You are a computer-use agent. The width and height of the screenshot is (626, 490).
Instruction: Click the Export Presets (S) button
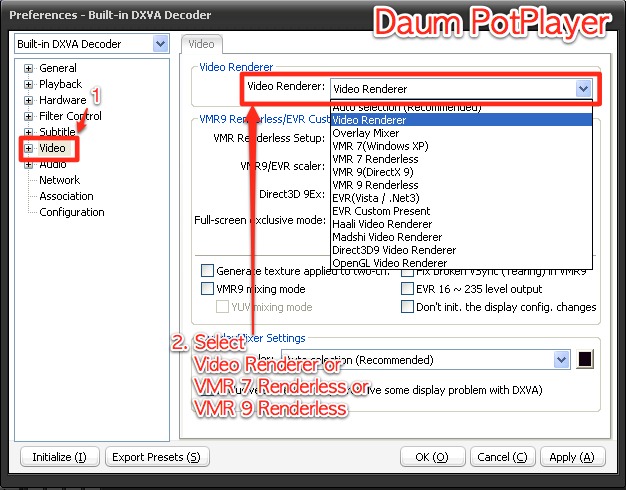(157, 457)
